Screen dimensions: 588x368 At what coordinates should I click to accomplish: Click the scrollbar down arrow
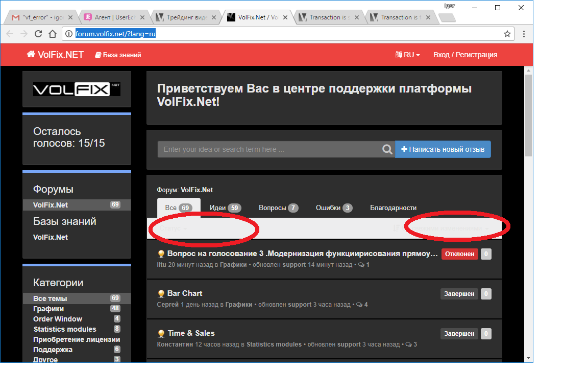pos(528,358)
